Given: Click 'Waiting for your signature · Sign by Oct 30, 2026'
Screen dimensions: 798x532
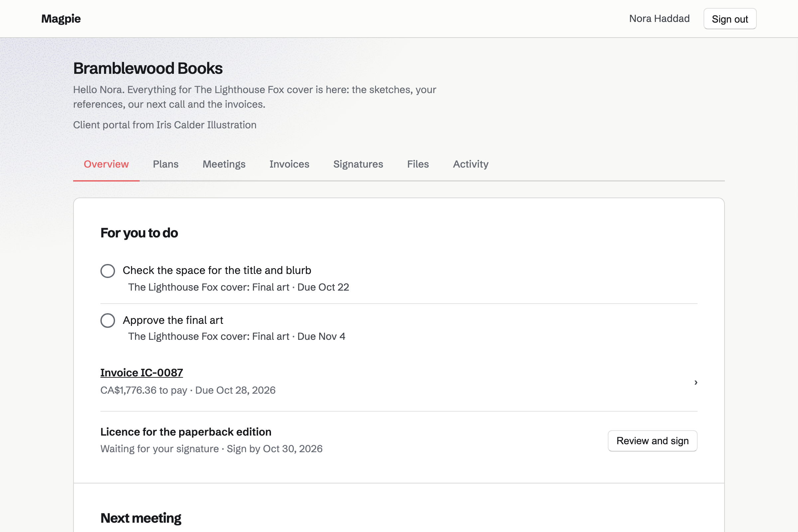Looking at the screenshot, I should (x=211, y=449).
